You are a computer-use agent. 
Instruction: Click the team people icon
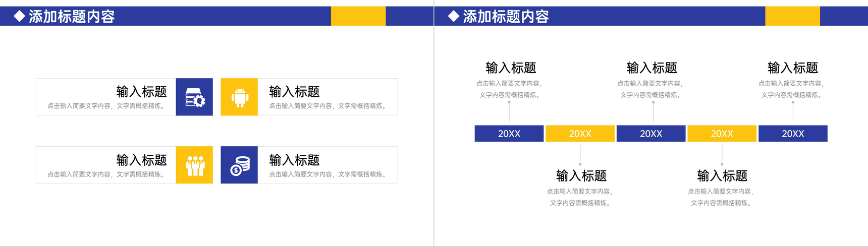pos(195,165)
